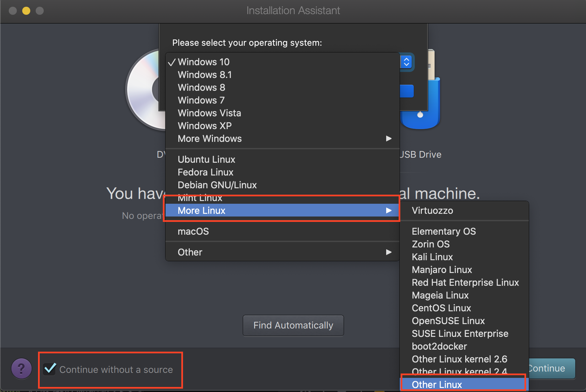
Task: Click the purple help question mark icon
Action: (x=22, y=368)
